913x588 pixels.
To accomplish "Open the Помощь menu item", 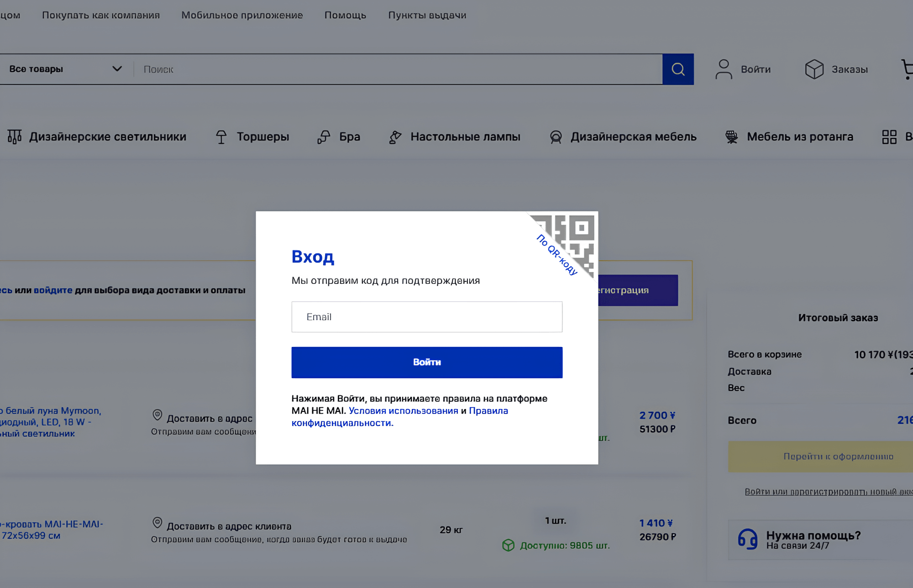I will (x=345, y=15).
